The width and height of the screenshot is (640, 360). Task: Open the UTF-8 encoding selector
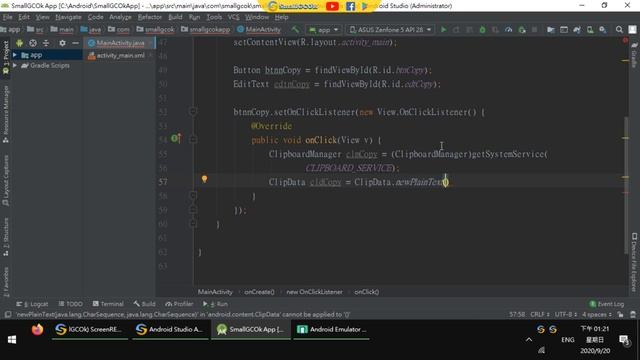tap(566, 314)
